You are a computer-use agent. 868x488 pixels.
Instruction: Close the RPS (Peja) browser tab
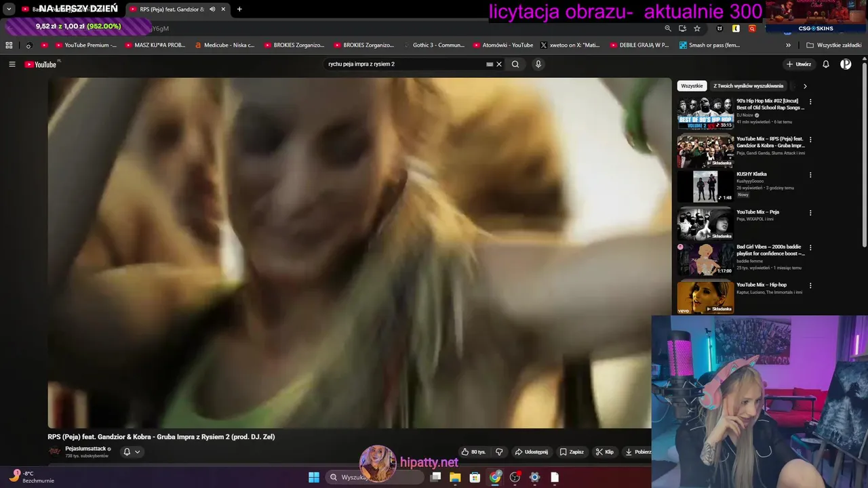tap(223, 9)
